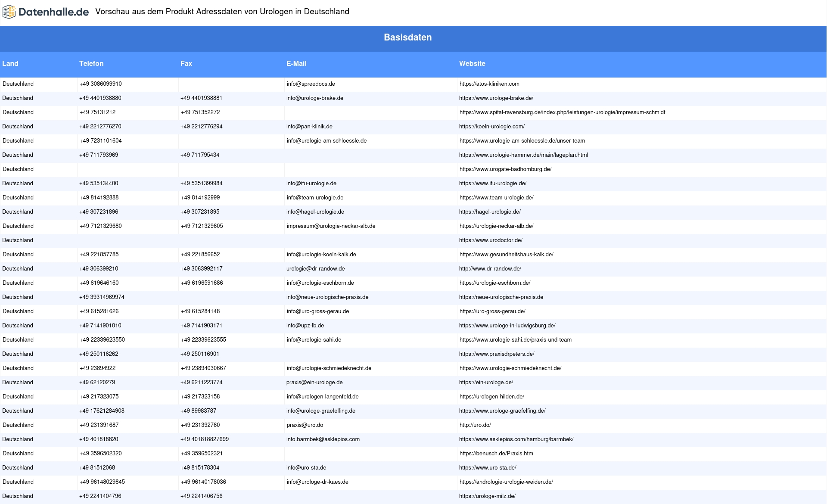Click the Basisdaten section header
Viewport: 827px width, 504px height.
tap(407, 37)
